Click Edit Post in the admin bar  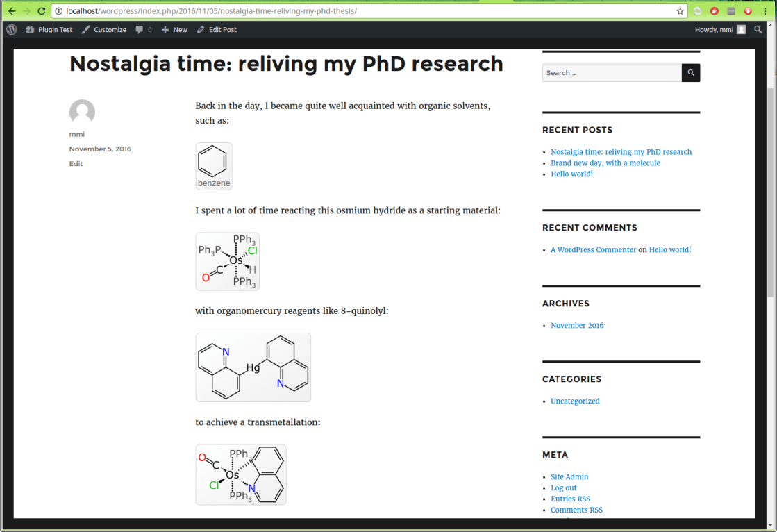[217, 30]
